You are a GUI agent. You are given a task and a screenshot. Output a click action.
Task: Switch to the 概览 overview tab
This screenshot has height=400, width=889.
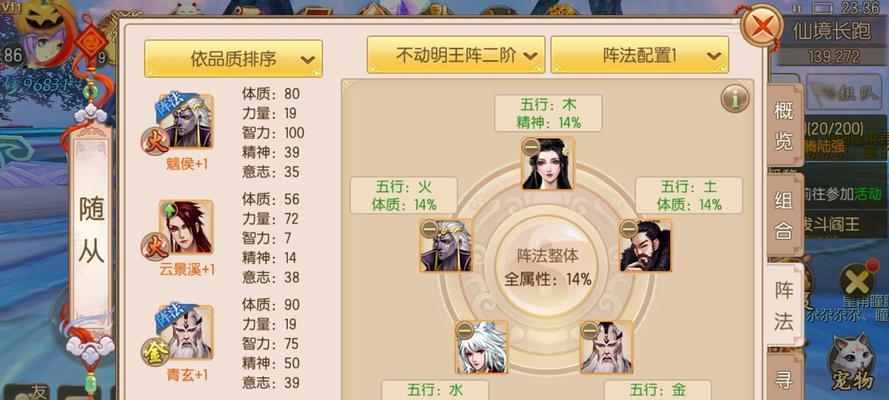[x=784, y=125]
